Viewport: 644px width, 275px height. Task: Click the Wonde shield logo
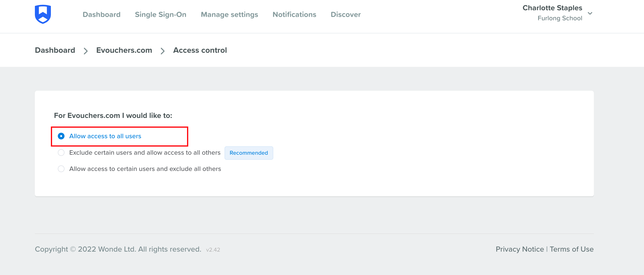[x=43, y=14]
